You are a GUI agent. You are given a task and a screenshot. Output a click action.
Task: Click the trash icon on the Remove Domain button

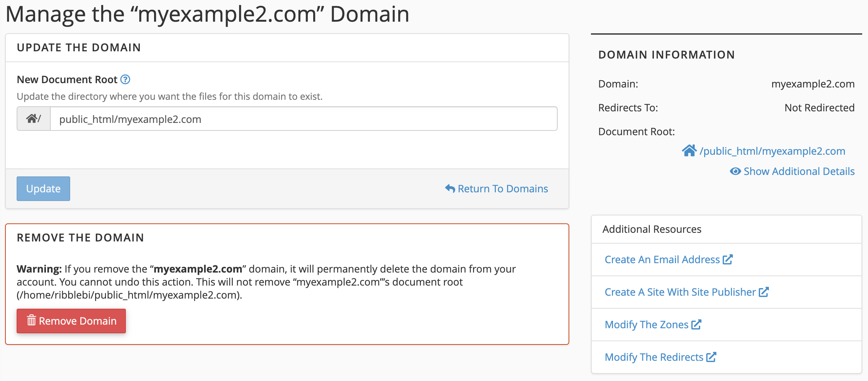coord(31,321)
